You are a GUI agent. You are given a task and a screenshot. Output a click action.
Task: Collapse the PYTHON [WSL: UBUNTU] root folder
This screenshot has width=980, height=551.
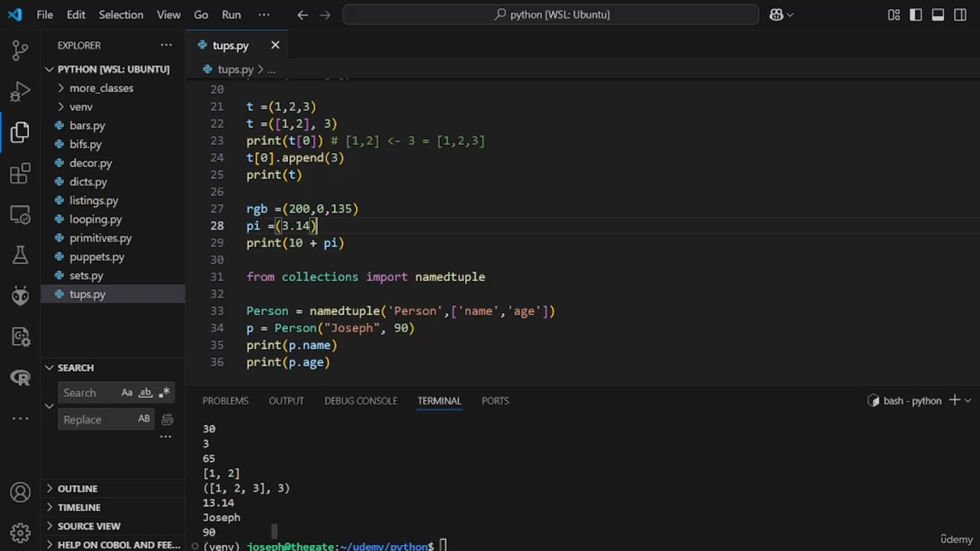(113, 69)
